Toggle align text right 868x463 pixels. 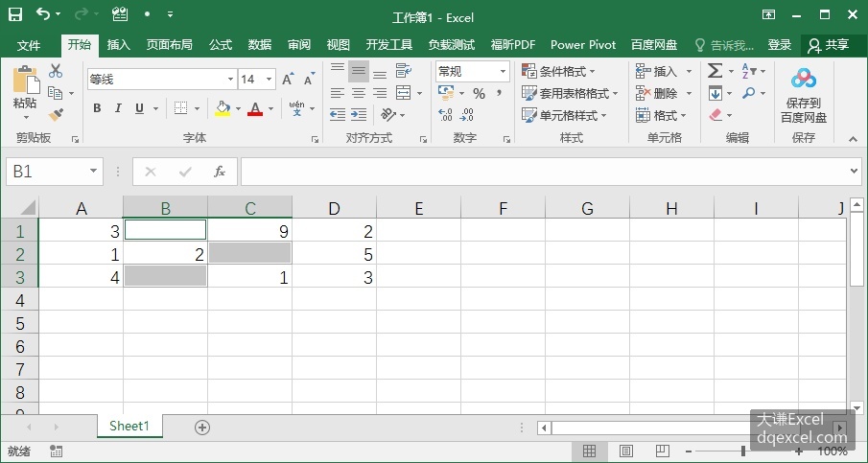tap(380, 93)
